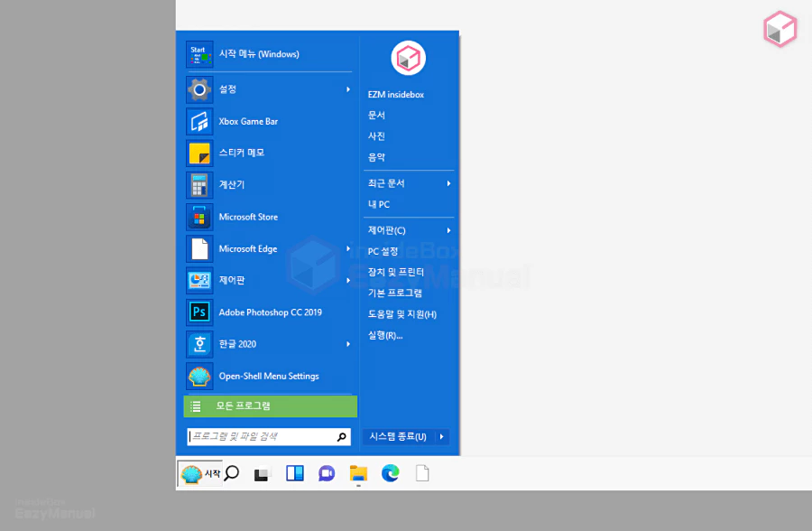Click the list icon on 모든 프로그램

tap(195, 406)
